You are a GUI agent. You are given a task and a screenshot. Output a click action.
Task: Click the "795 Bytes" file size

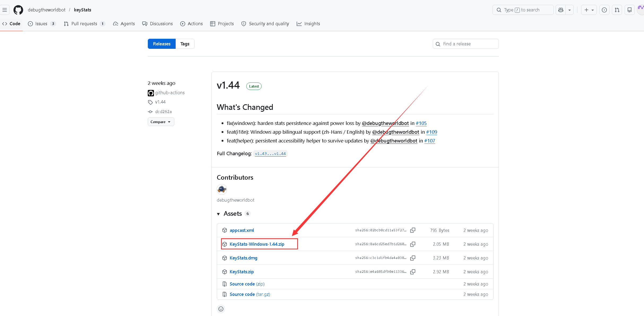[440, 230]
